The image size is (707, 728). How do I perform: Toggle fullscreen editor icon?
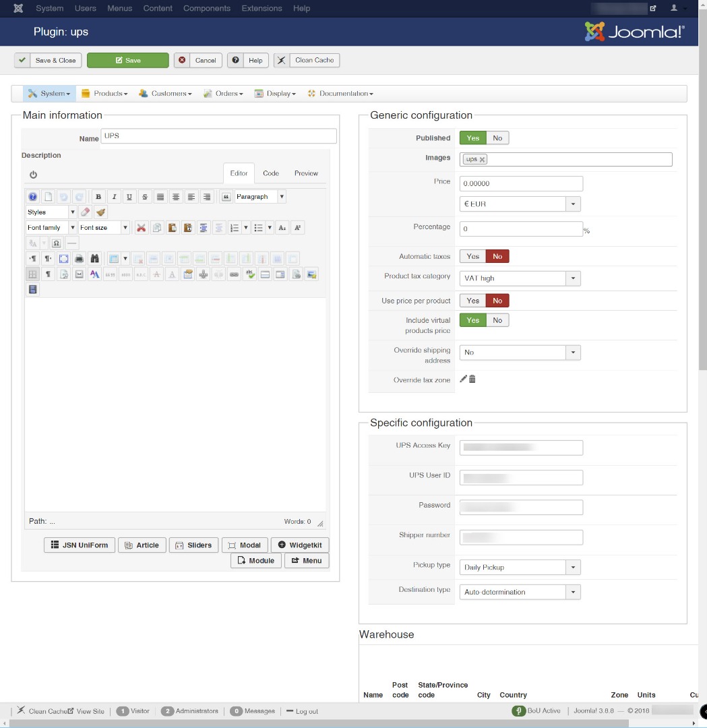[x=63, y=259]
